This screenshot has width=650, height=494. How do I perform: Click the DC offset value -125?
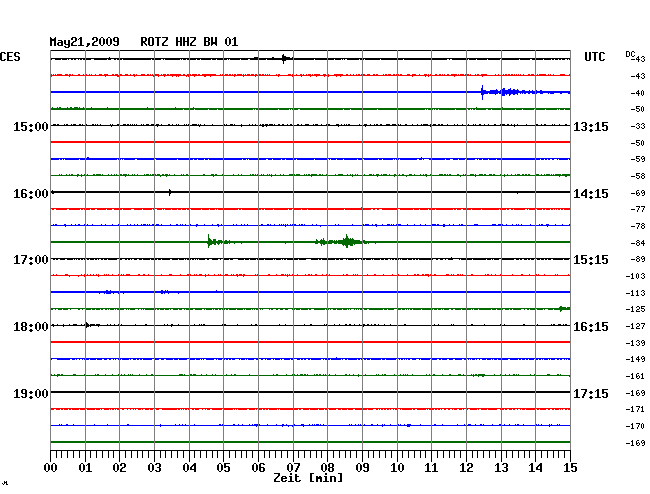point(635,309)
